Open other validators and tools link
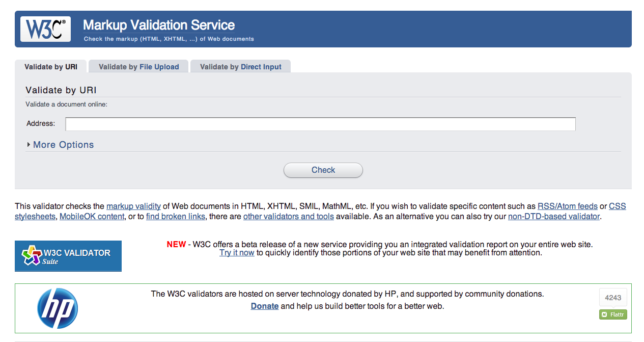The height and width of the screenshot is (342, 644). pyautogui.click(x=289, y=217)
